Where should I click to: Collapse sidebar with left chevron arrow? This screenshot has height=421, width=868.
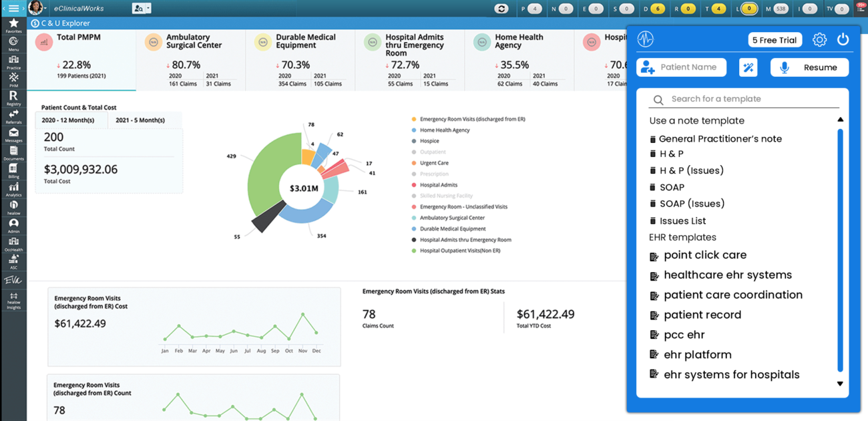pyautogui.click(x=3, y=8)
